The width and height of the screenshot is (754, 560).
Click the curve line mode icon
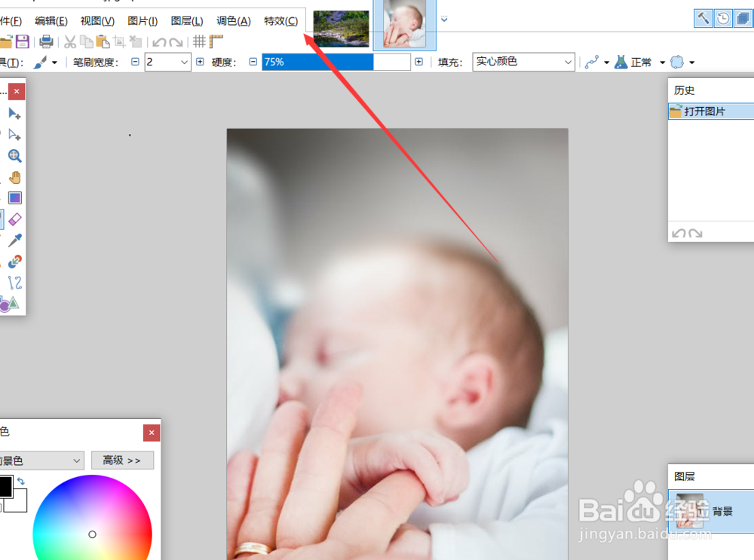point(591,62)
